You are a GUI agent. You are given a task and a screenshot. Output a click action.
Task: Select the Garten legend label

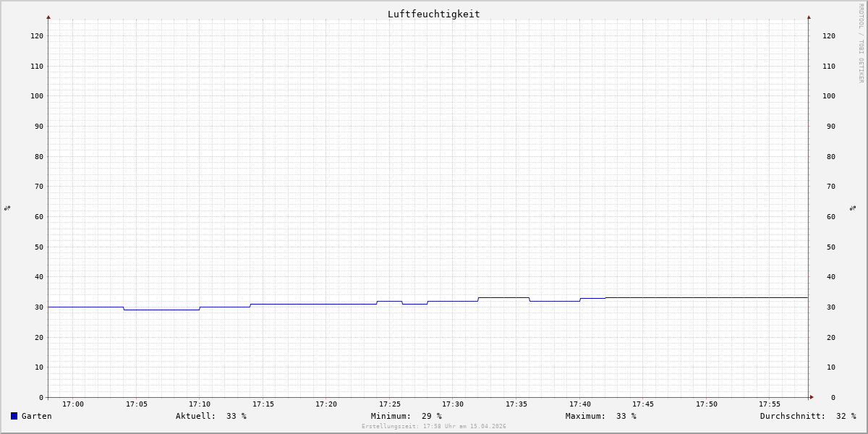coord(37,416)
